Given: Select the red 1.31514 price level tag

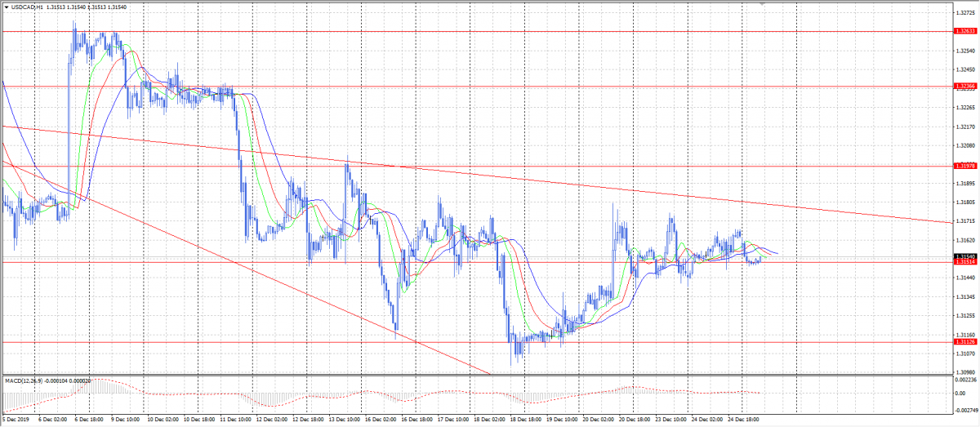Looking at the screenshot, I should (964, 262).
